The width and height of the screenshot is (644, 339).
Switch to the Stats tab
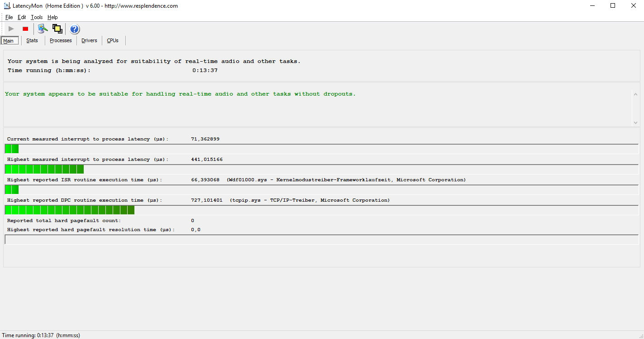(32, 41)
